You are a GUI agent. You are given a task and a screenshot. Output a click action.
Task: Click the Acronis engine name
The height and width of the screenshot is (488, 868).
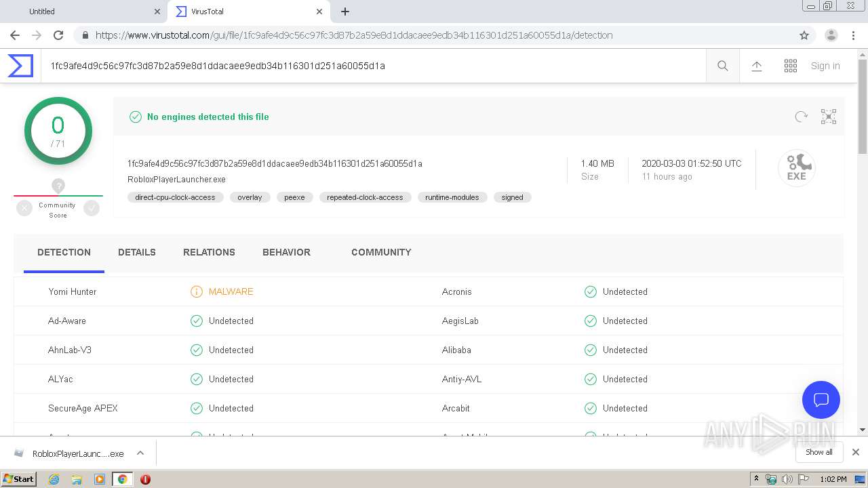pyautogui.click(x=456, y=291)
